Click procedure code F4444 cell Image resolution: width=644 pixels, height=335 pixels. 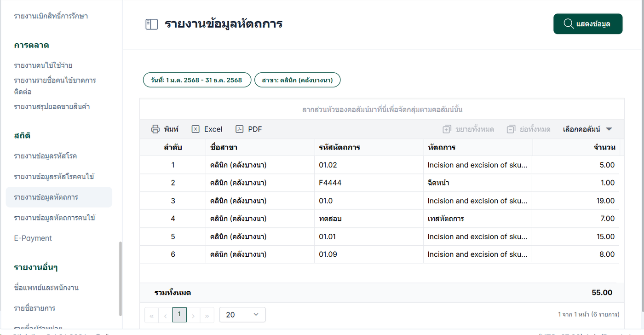pyautogui.click(x=369, y=183)
